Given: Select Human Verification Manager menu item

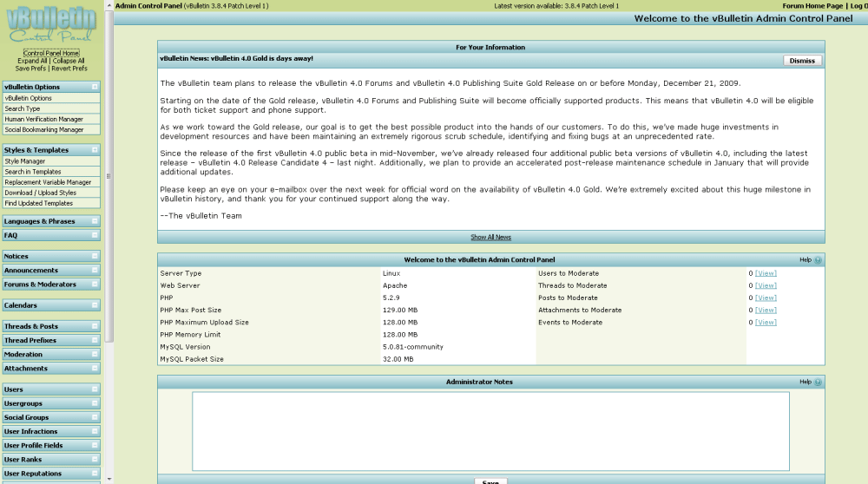Looking at the screenshot, I should click(x=43, y=120).
